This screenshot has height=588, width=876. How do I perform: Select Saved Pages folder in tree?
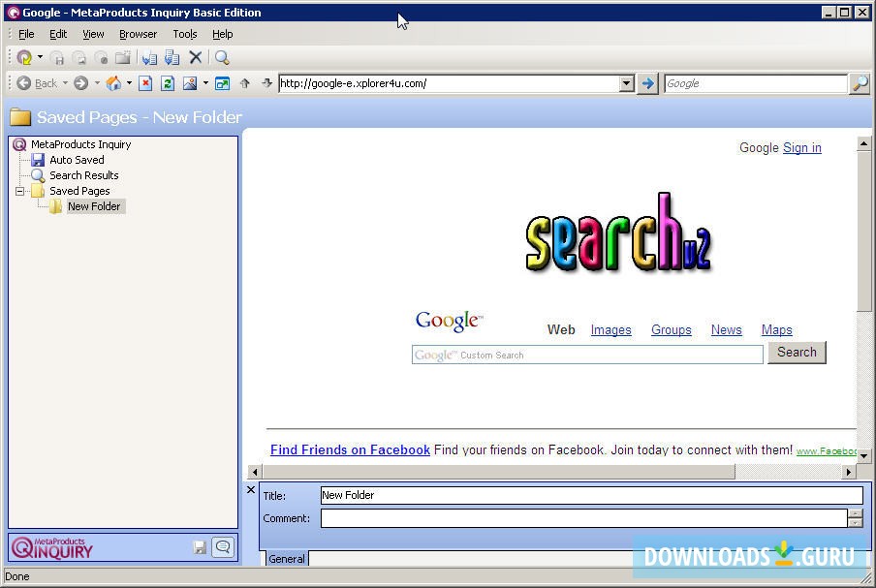(79, 191)
